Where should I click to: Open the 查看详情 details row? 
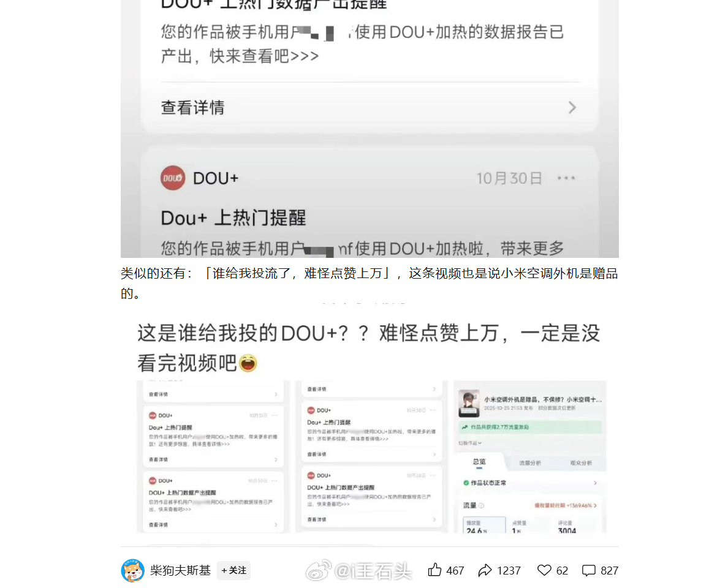click(x=368, y=107)
